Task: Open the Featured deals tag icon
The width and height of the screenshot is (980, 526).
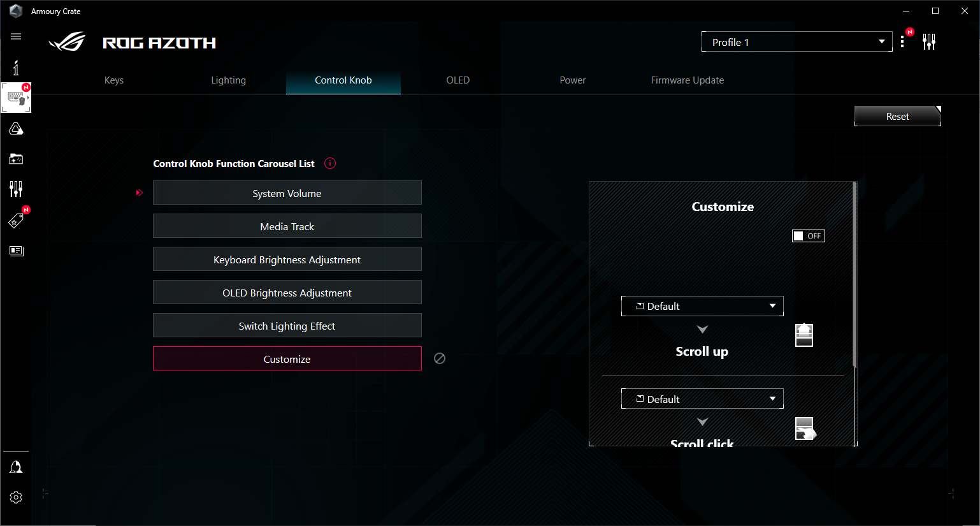Action: (x=16, y=220)
